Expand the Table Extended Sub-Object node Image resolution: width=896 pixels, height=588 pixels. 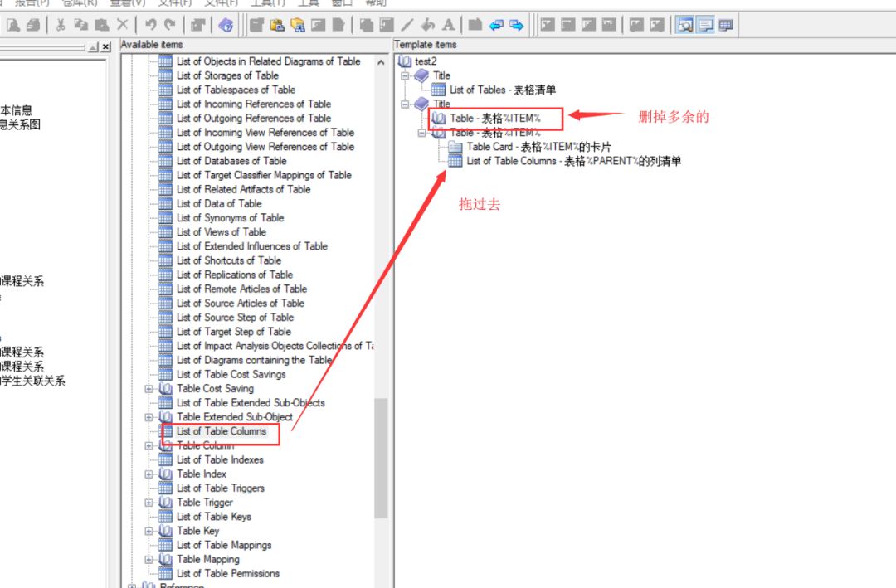(149, 417)
